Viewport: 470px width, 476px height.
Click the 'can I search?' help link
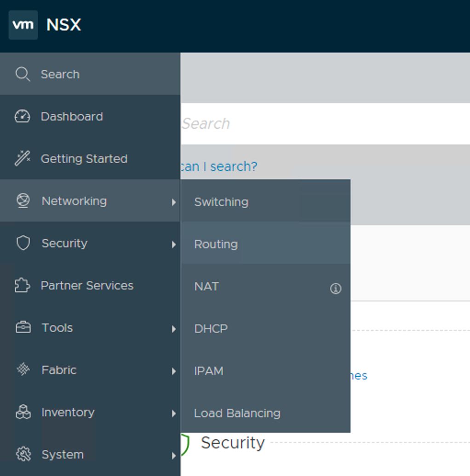[219, 166]
